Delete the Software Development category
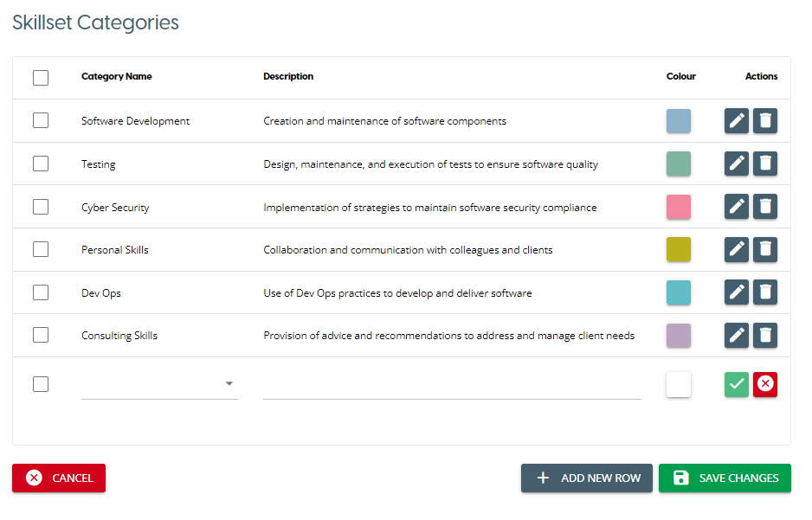The image size is (812, 520). 765,121
